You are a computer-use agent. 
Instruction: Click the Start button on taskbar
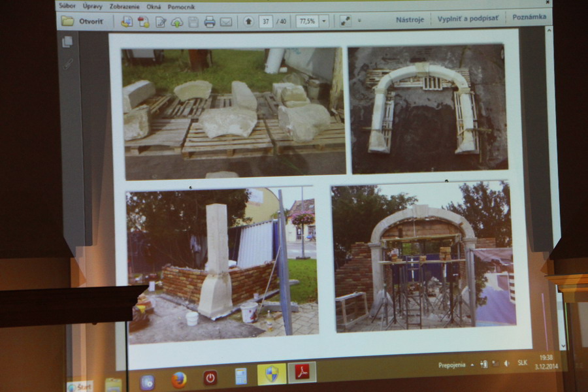point(80,387)
